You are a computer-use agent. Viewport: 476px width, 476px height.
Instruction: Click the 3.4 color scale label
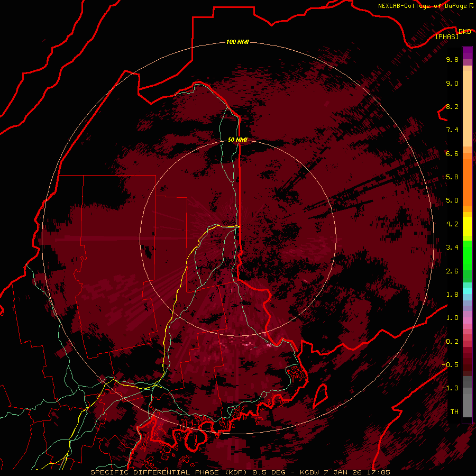pos(452,248)
